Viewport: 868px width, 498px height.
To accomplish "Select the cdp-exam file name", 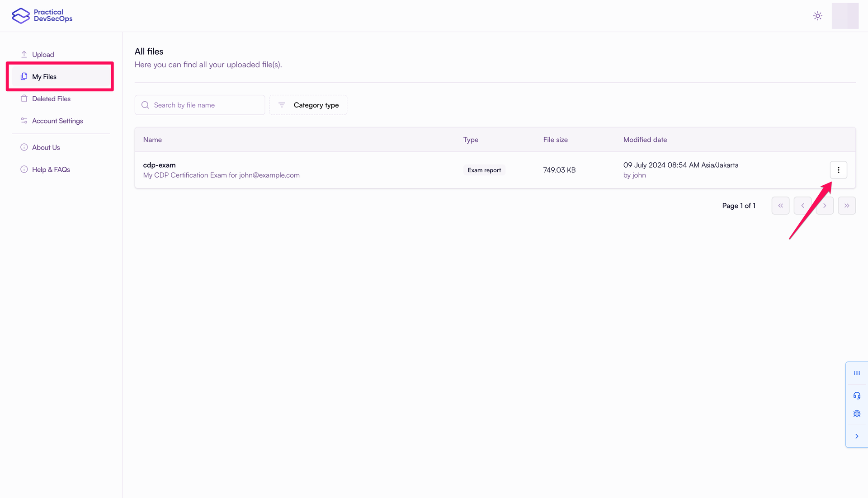I will tap(159, 165).
